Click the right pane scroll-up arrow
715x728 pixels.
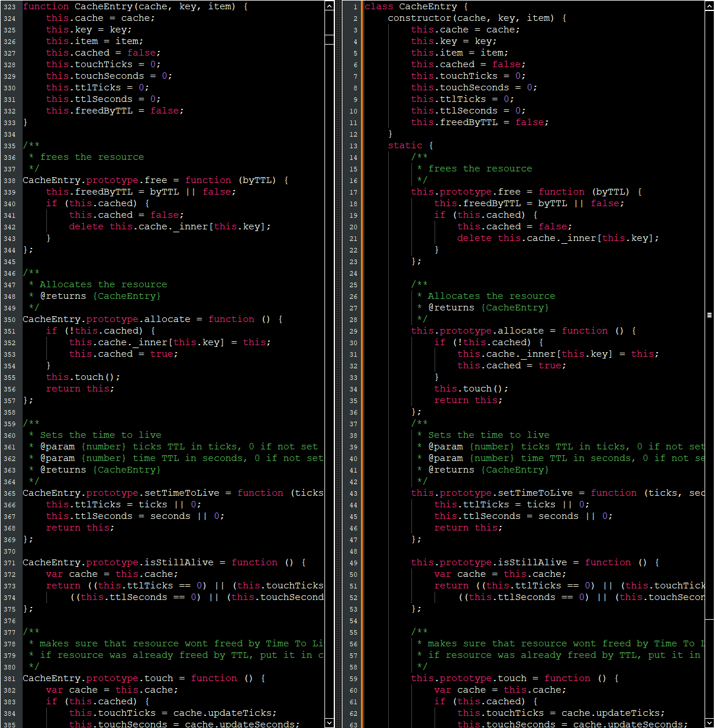[709, 6]
